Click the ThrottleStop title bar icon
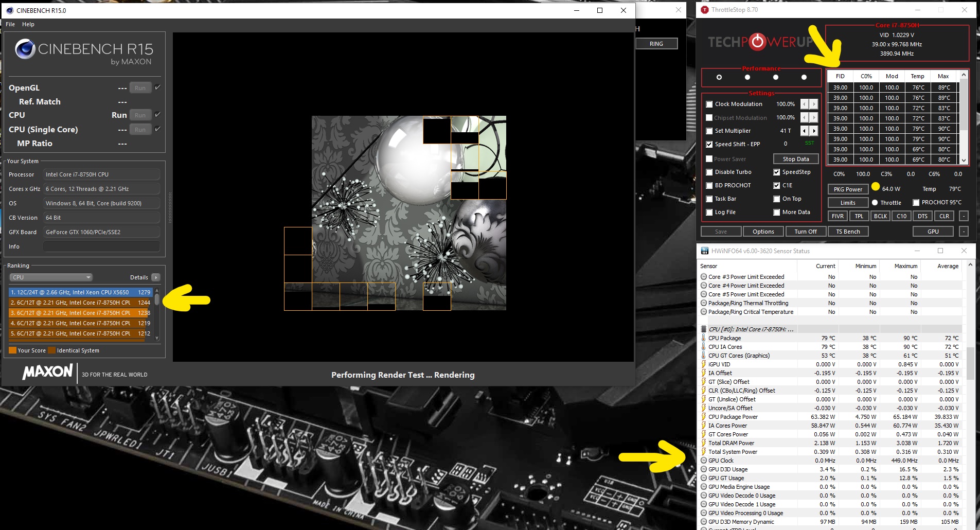980x530 pixels. click(x=705, y=10)
